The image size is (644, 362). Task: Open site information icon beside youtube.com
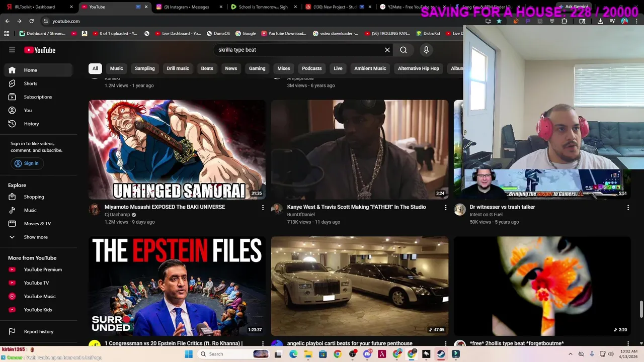point(46,21)
